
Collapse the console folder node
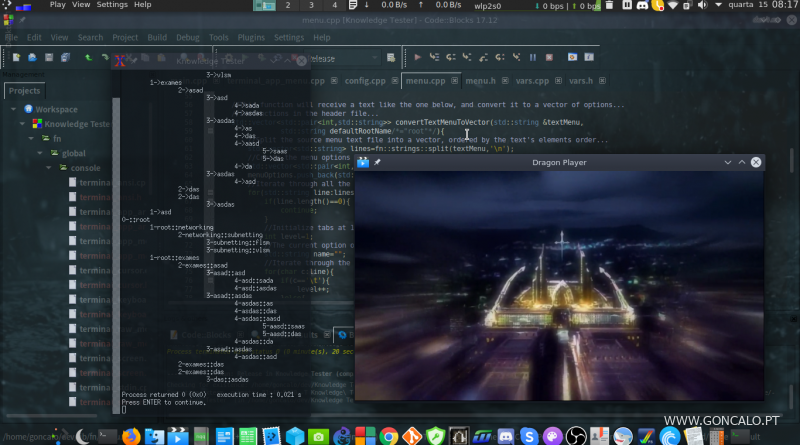coord(48,167)
